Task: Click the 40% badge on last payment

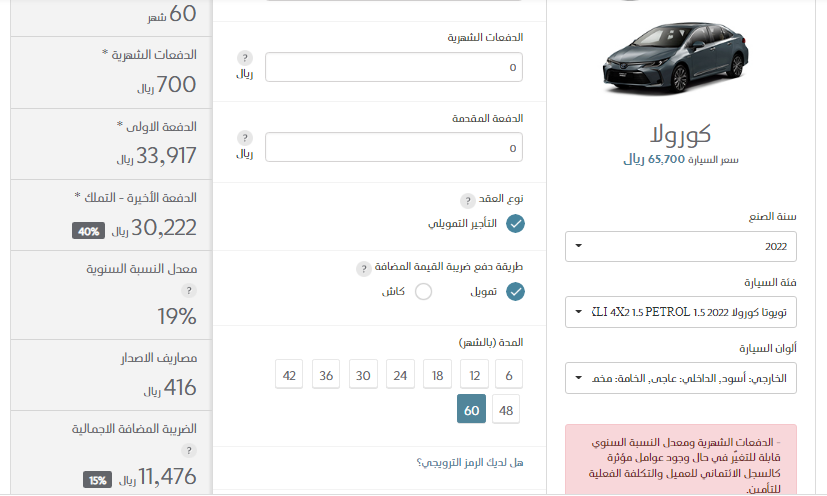Action: click(88, 231)
